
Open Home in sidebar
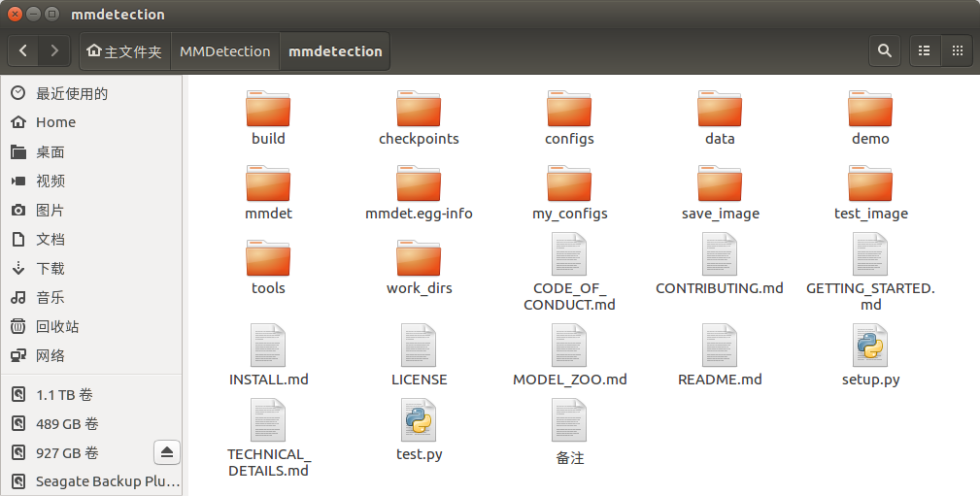(91, 122)
